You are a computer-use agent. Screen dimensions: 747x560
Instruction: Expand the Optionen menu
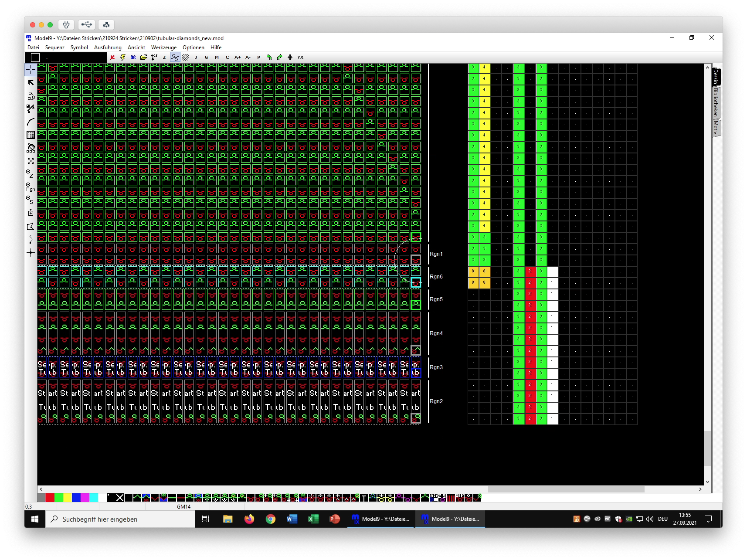coord(193,48)
